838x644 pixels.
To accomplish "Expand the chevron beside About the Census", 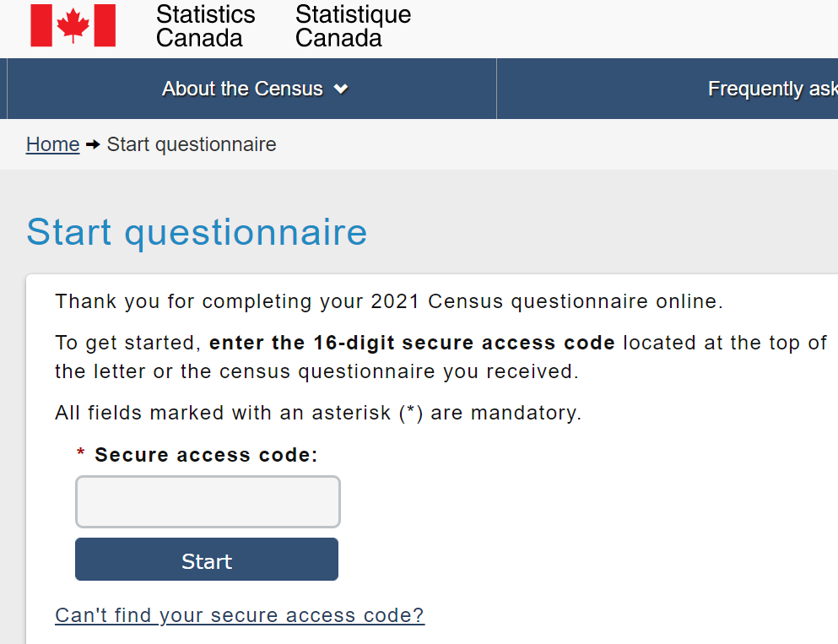I will coord(341,89).
